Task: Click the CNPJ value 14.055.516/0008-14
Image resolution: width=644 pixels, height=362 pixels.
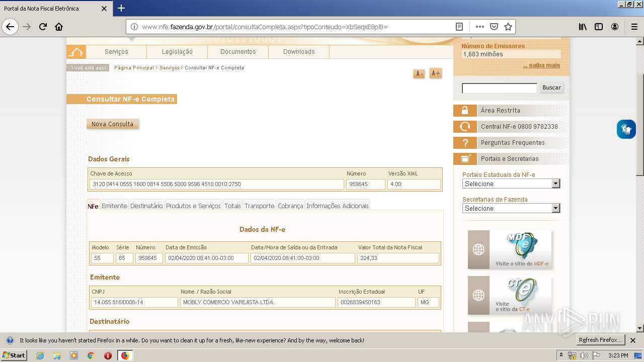Action: 134,302
